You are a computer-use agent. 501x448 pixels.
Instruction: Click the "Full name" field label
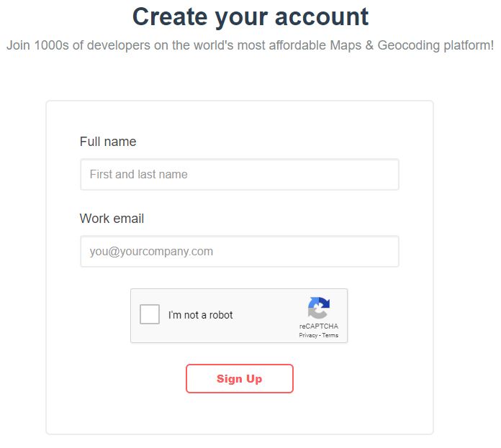click(108, 142)
